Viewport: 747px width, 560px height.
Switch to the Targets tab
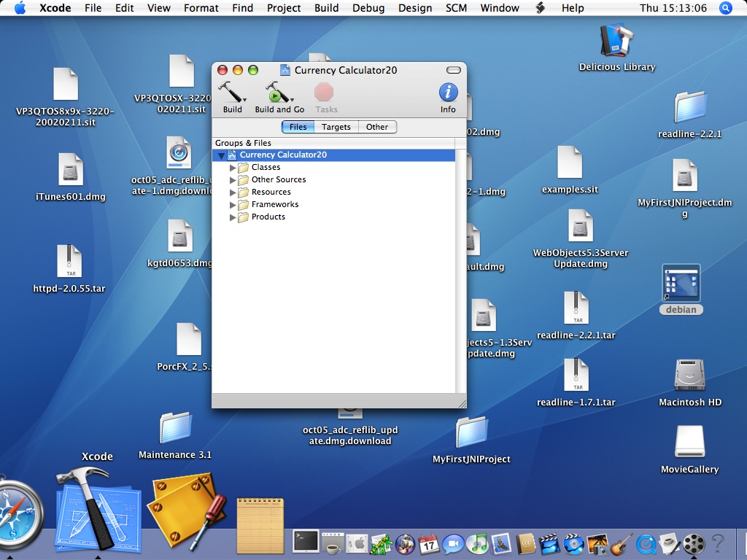pyautogui.click(x=336, y=127)
